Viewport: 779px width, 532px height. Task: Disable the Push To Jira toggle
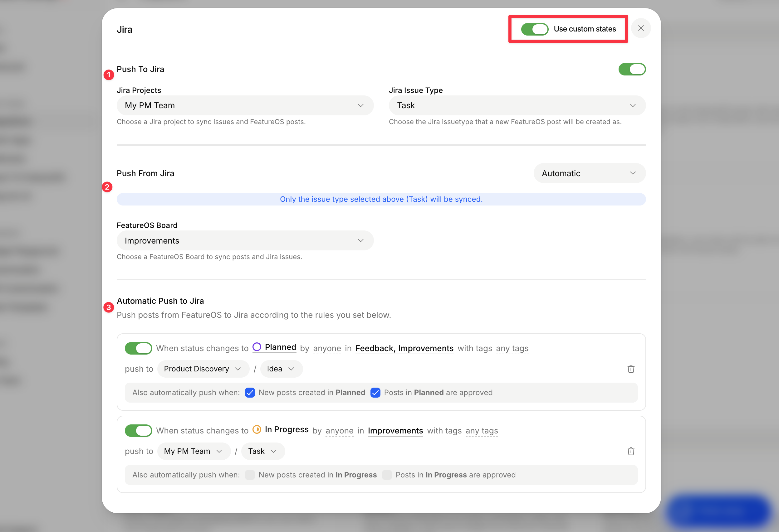click(x=632, y=69)
